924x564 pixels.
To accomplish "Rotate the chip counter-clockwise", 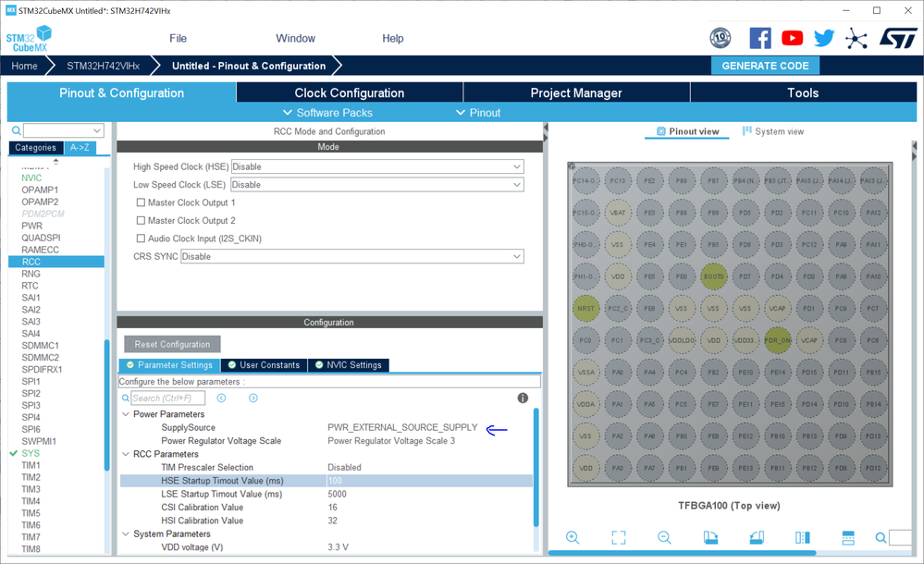I will click(x=757, y=537).
